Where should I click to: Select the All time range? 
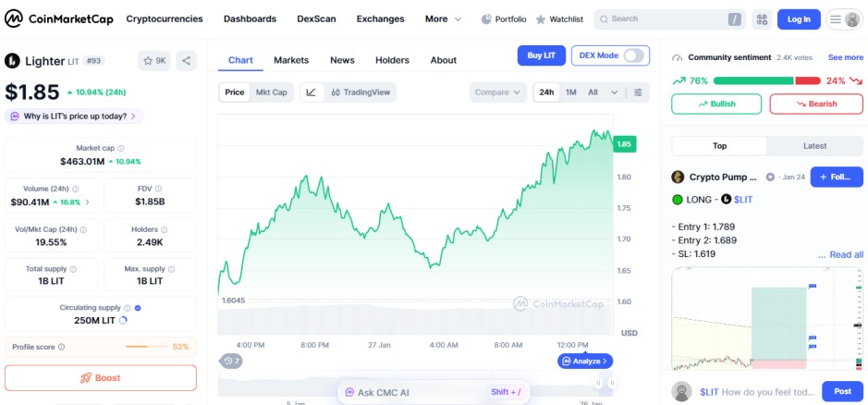pos(593,92)
